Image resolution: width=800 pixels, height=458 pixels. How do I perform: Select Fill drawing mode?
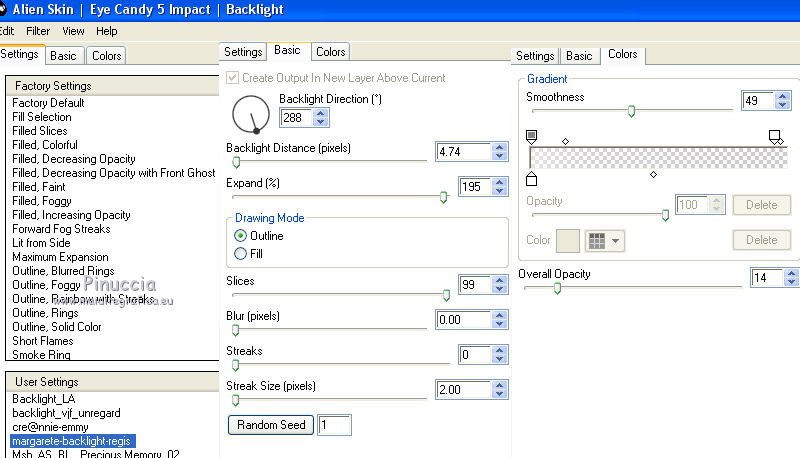coord(240,253)
